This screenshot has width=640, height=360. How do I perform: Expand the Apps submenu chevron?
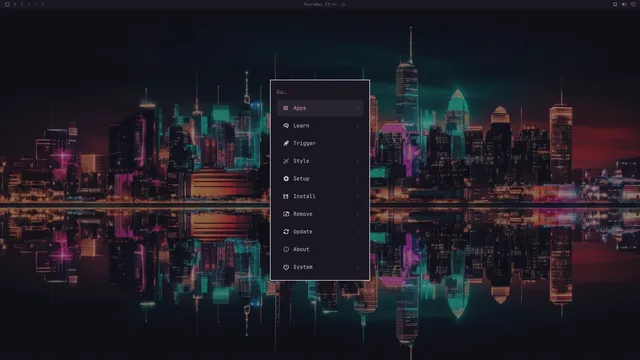[358, 108]
